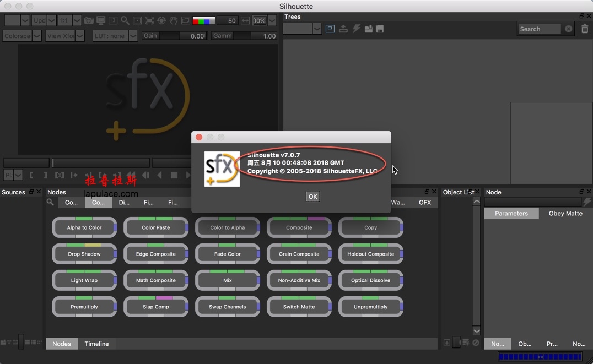Screen dimensions: 593x364
Task: Open the Colorspace dropdown
Action: point(22,36)
